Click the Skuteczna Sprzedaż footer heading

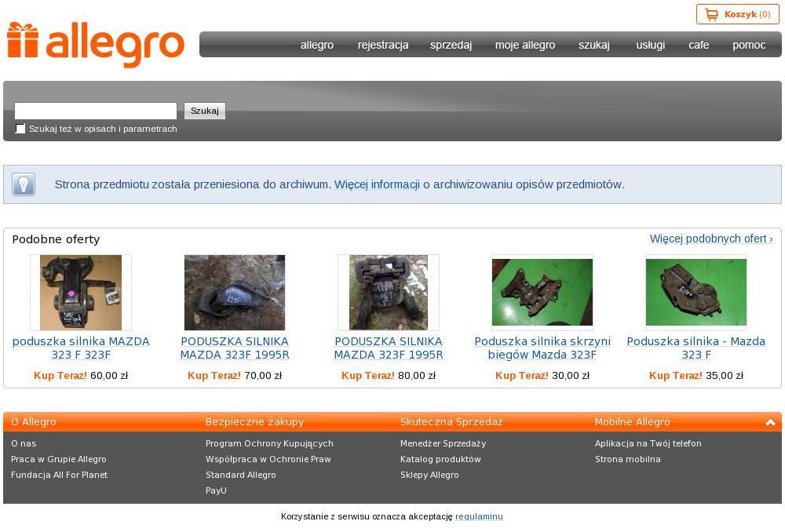point(451,422)
